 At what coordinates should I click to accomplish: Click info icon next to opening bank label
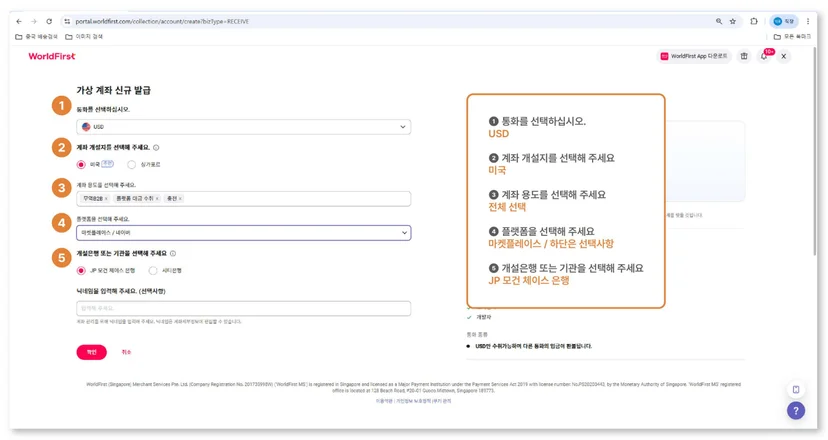tap(173, 254)
